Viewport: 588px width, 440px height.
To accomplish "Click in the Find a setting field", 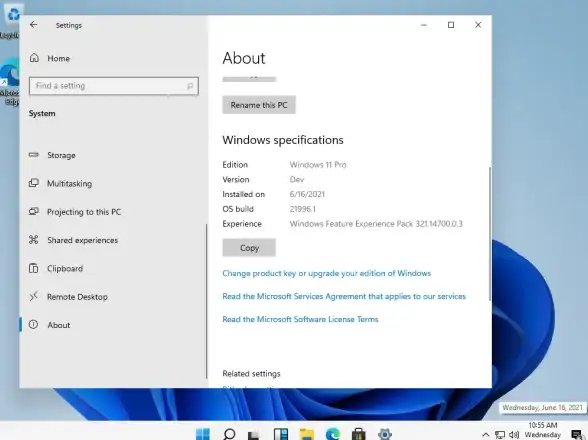I will point(114,86).
